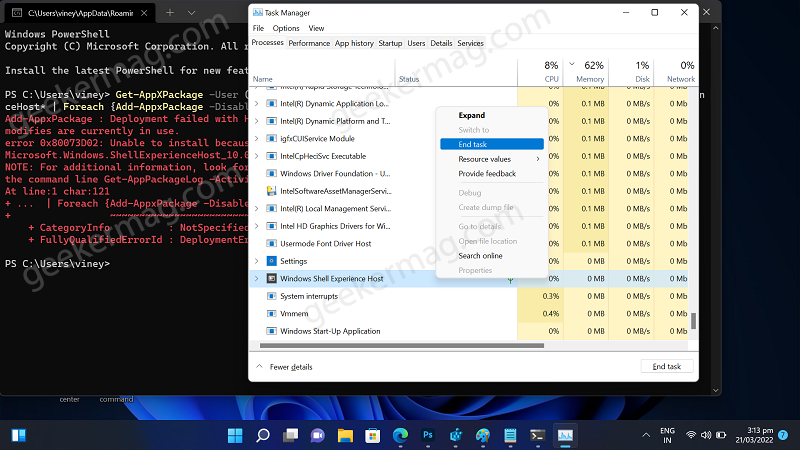Viewport: 800px width, 450px height.
Task: Sort processes by the Memory column
Action: tap(586, 72)
